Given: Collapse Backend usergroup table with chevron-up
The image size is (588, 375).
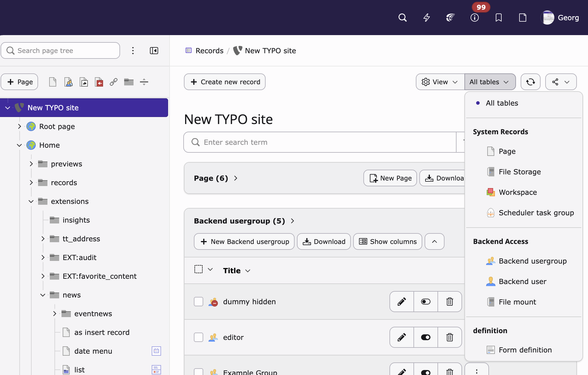Looking at the screenshot, I should [x=435, y=242].
